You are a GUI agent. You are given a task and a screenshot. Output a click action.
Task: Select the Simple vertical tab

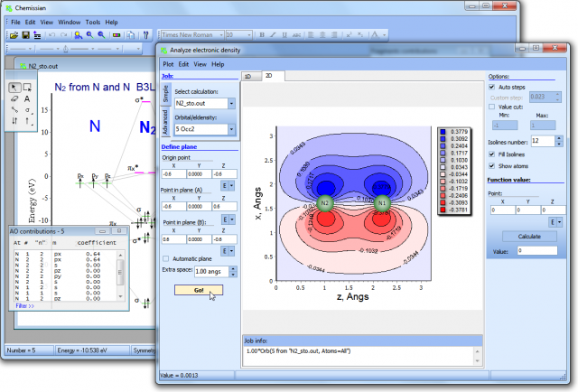(x=165, y=94)
